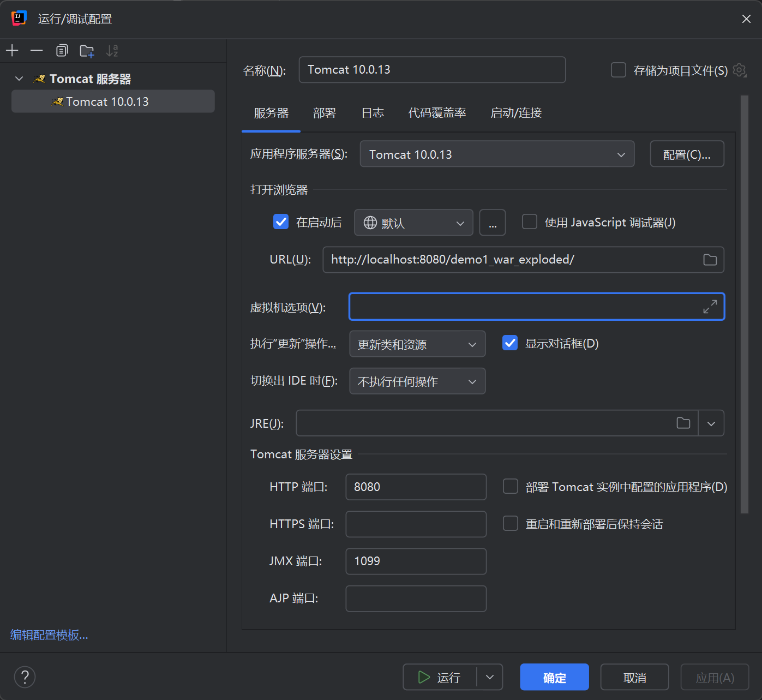Click the empty AJP 端口 field
Image resolution: width=762 pixels, height=700 pixels.
(416, 599)
